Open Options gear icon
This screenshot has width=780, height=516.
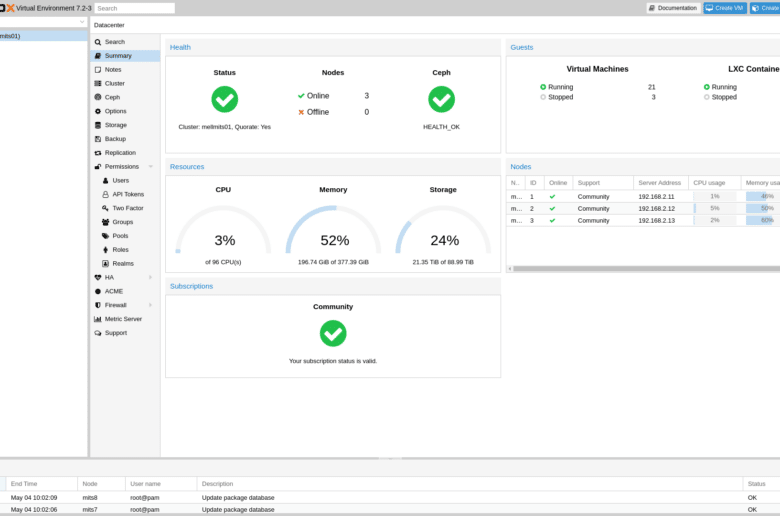click(x=98, y=111)
